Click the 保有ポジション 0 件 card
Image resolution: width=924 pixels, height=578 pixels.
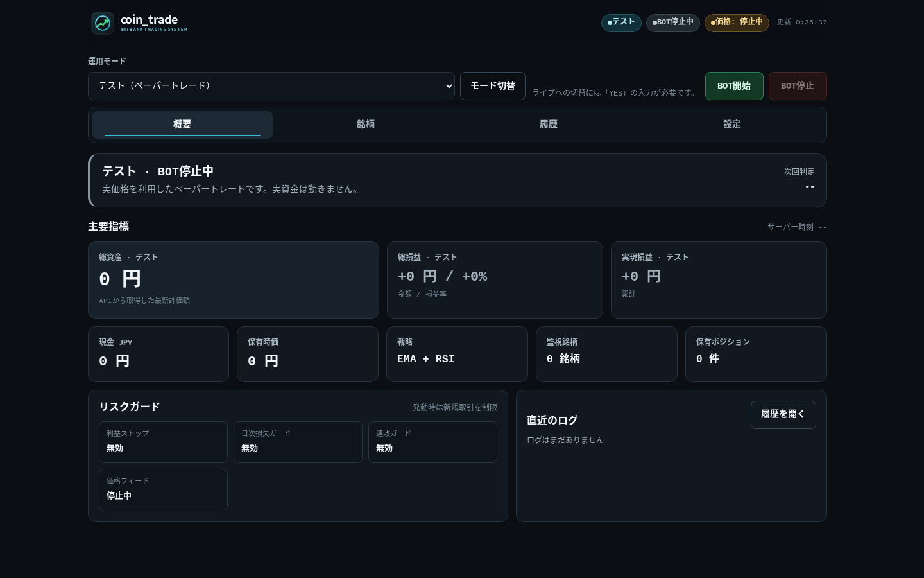(756, 355)
